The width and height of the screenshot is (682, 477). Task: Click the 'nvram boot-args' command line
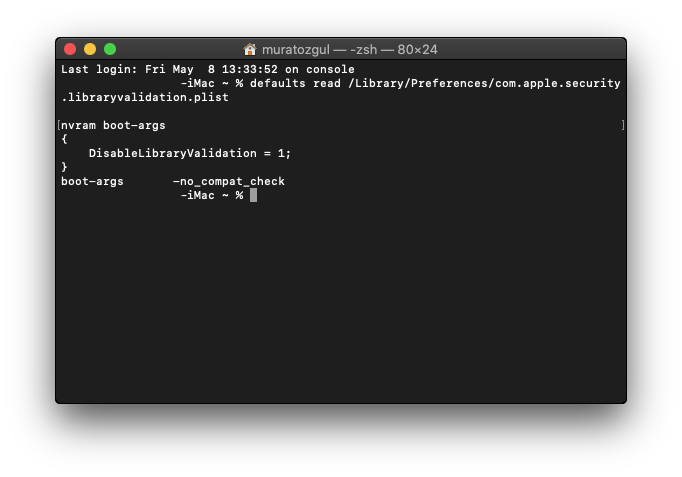[x=114, y=126]
